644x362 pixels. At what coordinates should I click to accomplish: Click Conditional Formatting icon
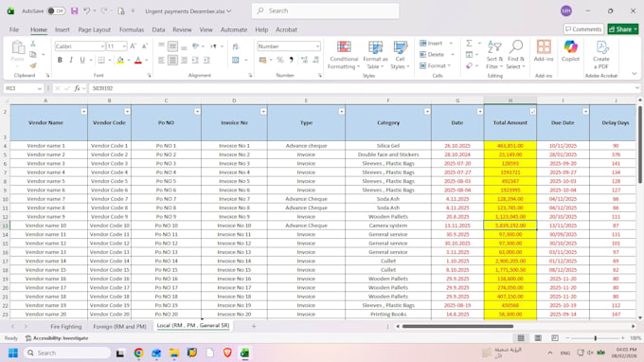(x=344, y=47)
